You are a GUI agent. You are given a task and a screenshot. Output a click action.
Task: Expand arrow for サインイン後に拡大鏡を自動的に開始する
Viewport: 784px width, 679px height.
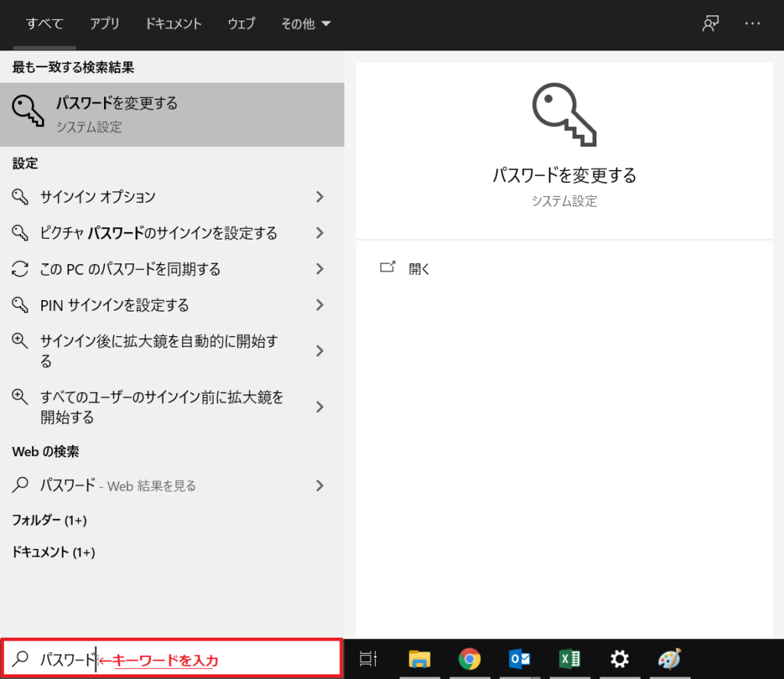click(320, 351)
